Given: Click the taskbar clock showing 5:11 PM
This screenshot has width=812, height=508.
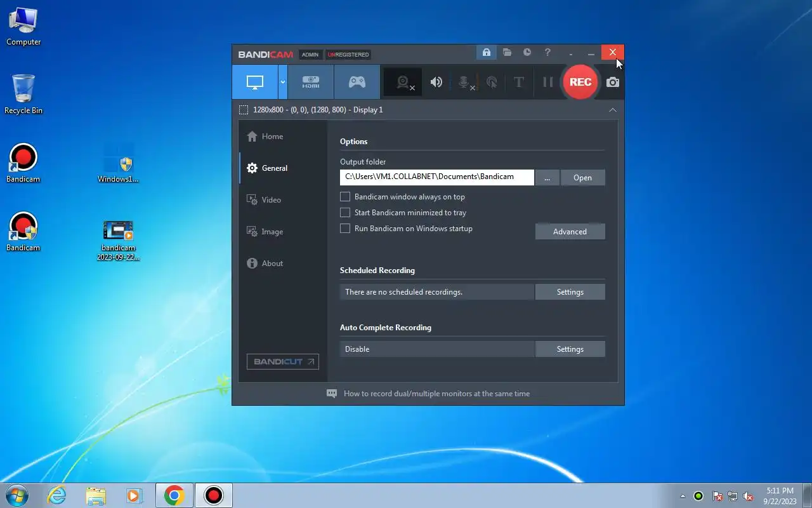Looking at the screenshot, I should click(780, 496).
